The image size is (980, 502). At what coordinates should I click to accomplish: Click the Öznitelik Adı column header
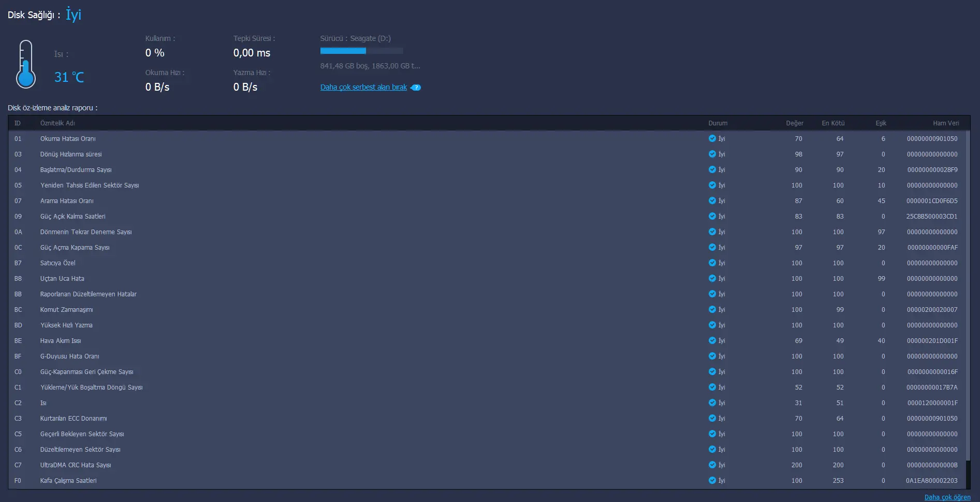click(x=57, y=123)
